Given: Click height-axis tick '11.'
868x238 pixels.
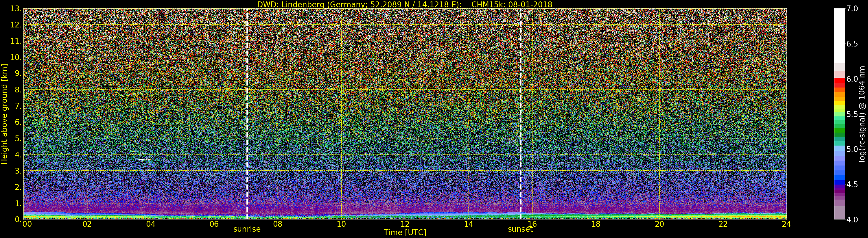Looking at the screenshot, I should [x=16, y=41].
